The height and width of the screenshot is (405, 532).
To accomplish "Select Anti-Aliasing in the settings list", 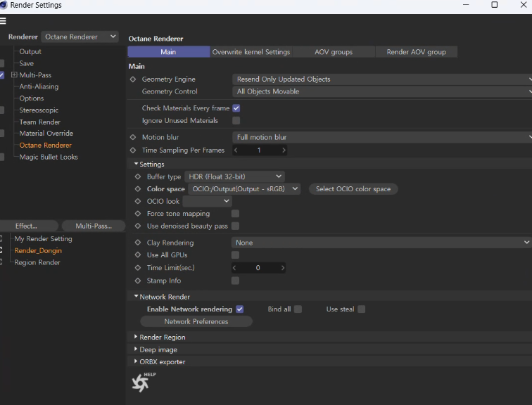I will click(39, 86).
